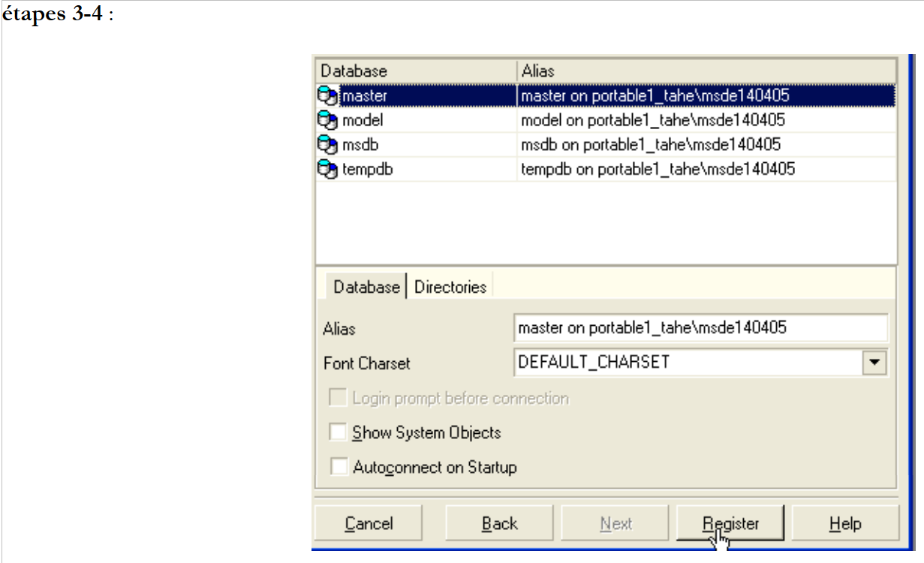Click the msdb database icon
The width and height of the screenshot is (924, 563).
click(327, 145)
